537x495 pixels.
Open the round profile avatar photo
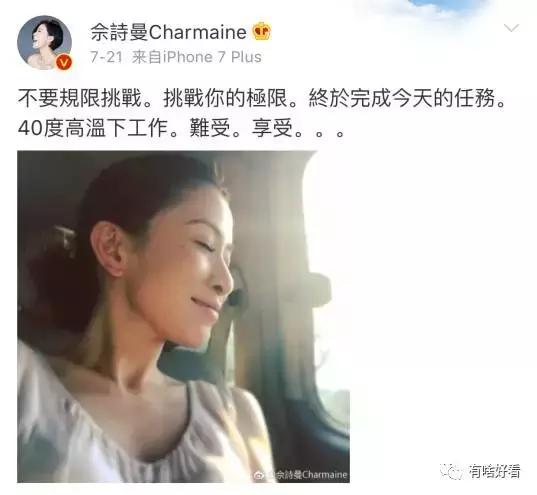point(45,42)
